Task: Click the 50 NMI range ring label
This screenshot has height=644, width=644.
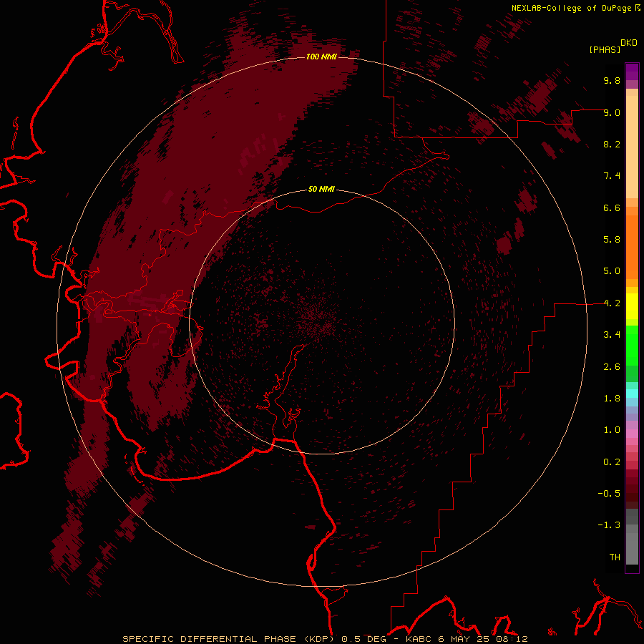Action: tap(321, 189)
